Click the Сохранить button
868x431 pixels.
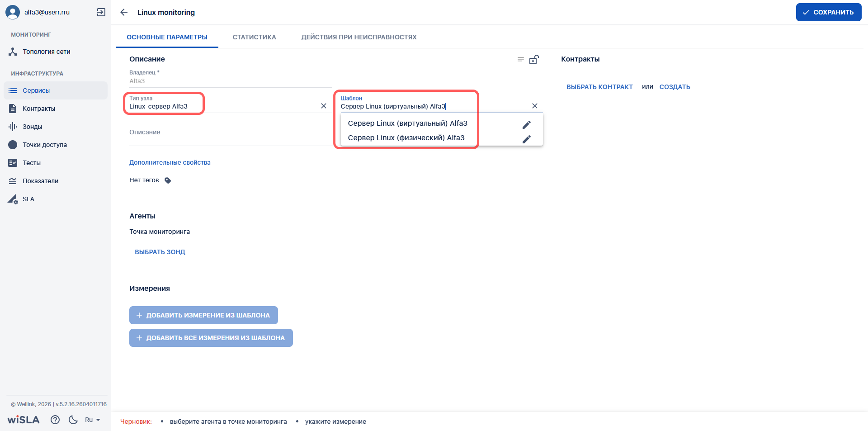point(829,12)
